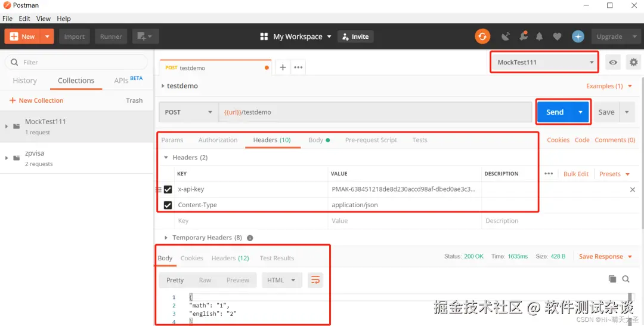Click the zpvisa collection folder icon
The image size is (644, 326).
[x=17, y=158]
